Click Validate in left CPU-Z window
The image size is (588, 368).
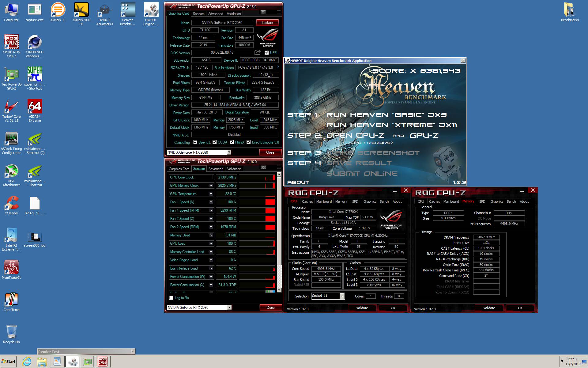point(362,308)
